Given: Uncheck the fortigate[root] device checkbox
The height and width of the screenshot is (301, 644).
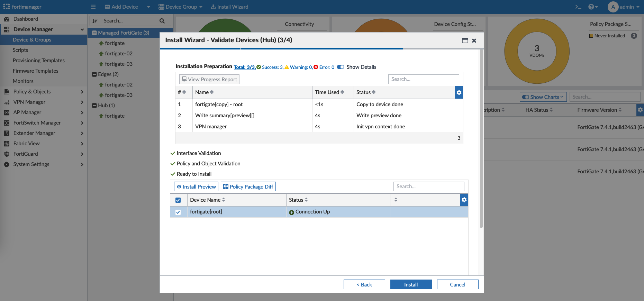Looking at the screenshot, I should click(x=178, y=212).
